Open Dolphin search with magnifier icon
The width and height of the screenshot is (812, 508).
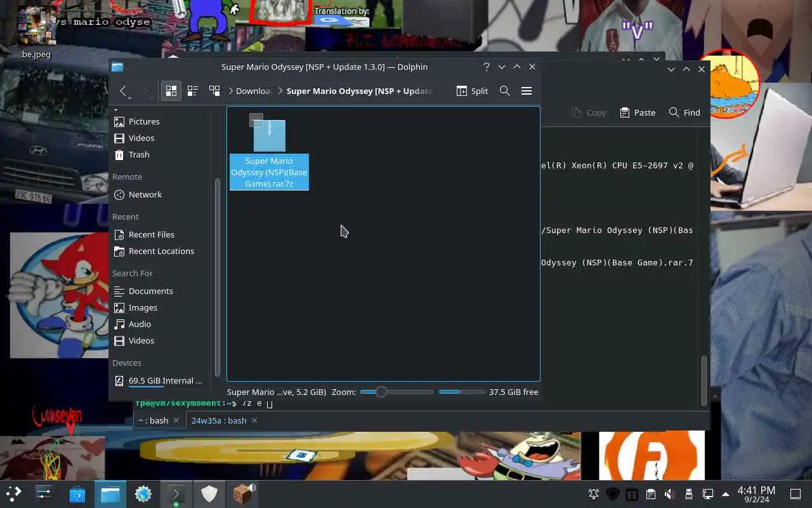pos(505,91)
